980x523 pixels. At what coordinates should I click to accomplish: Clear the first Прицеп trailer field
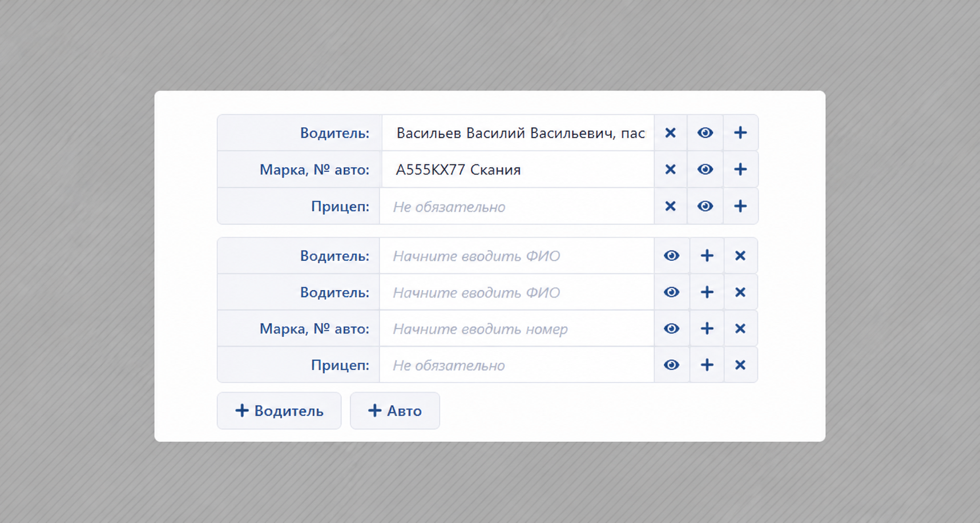[671, 206]
